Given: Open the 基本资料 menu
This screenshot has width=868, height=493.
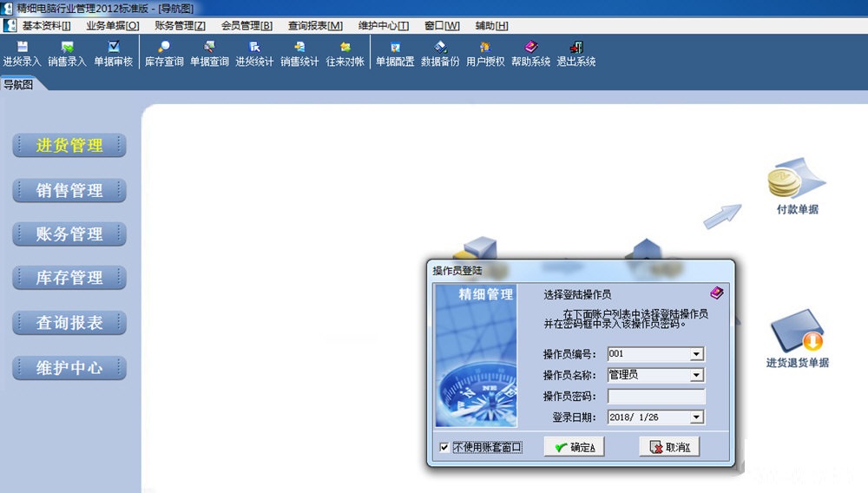Looking at the screenshot, I should point(47,25).
